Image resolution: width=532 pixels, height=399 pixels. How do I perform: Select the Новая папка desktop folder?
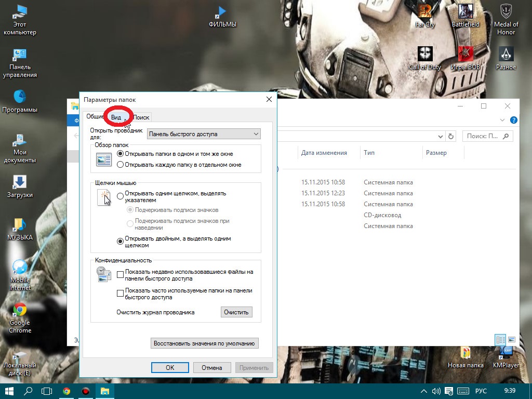coord(465,357)
